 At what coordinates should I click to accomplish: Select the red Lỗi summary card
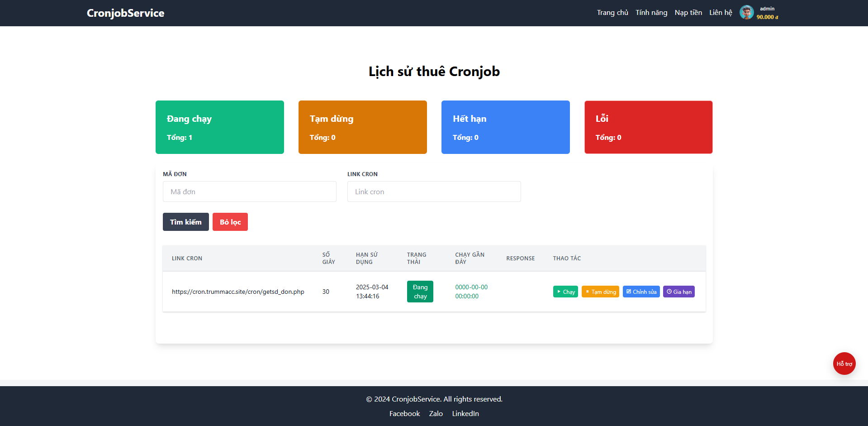[x=648, y=127]
